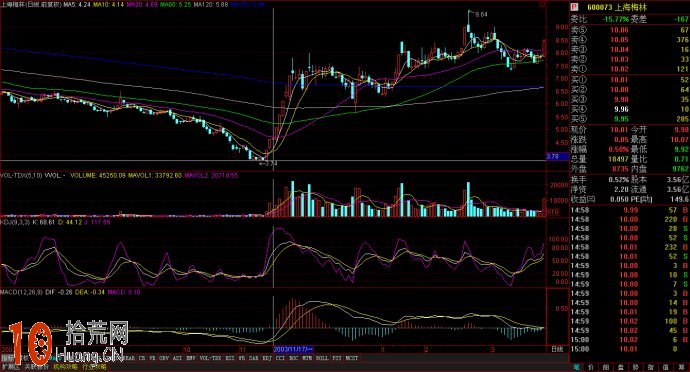Select the RSI indicator tab
The width and height of the screenshot is (690, 372).
pos(229,358)
